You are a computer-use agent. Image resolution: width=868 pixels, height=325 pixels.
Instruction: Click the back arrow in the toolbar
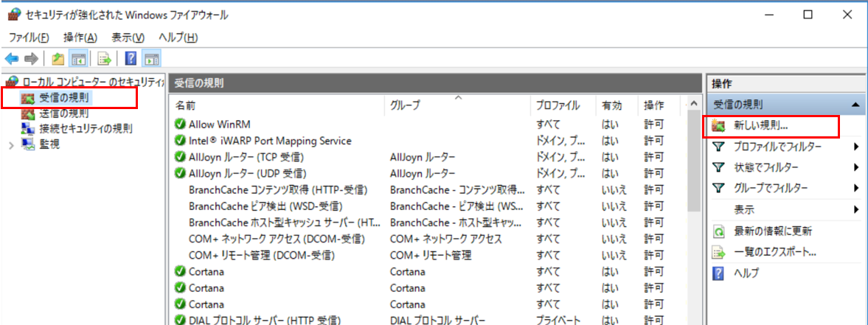12,59
